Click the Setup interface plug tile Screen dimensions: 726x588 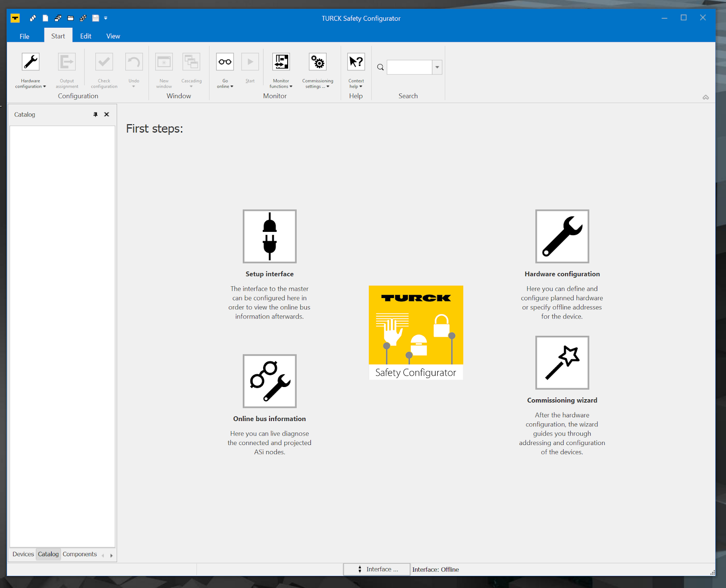click(270, 236)
